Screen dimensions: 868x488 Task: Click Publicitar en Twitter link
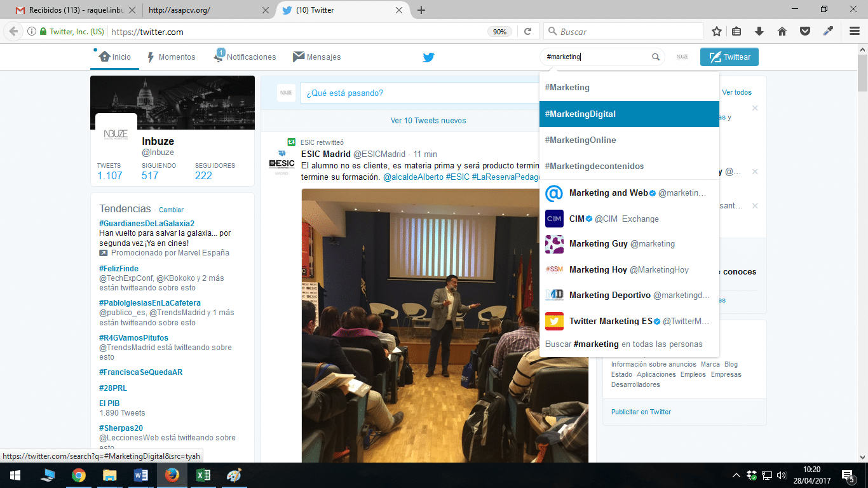(x=641, y=412)
